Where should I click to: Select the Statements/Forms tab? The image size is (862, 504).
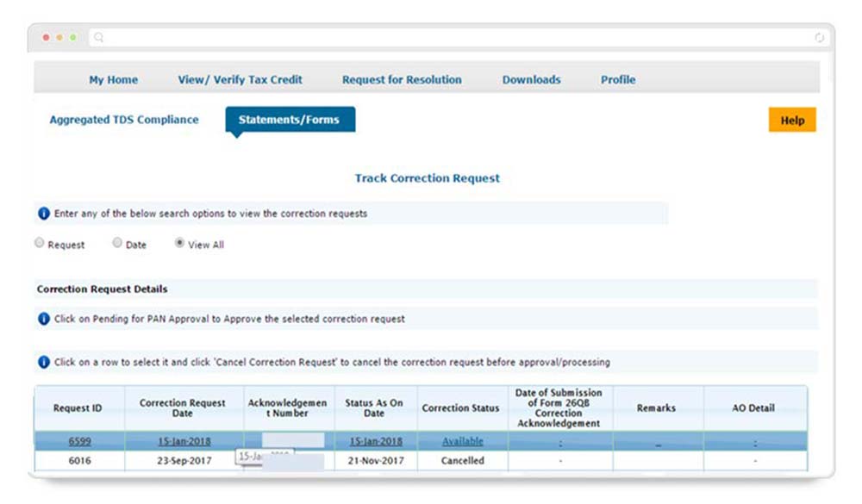pos(289,120)
